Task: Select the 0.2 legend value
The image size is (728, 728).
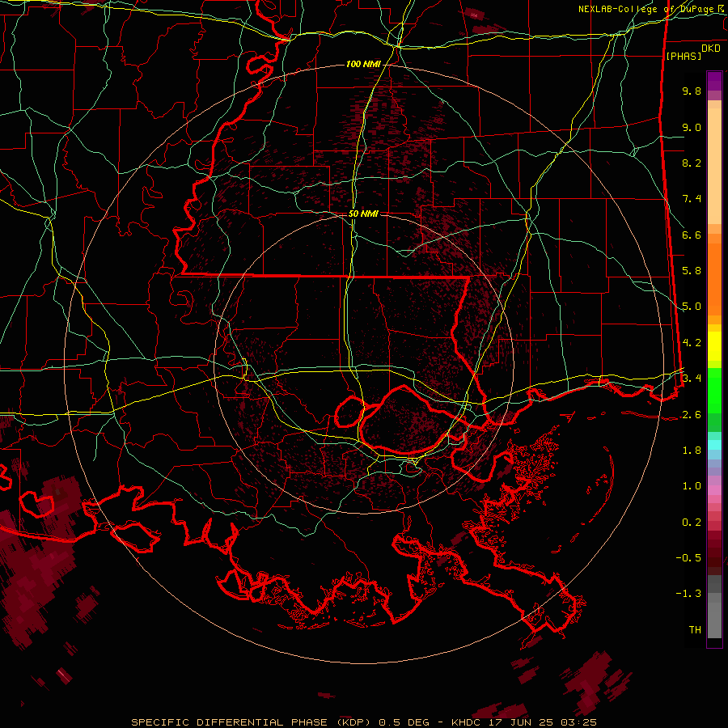Action: pos(692,522)
